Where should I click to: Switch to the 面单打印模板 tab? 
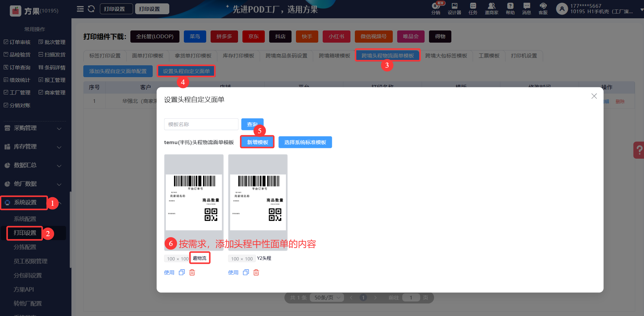click(148, 56)
